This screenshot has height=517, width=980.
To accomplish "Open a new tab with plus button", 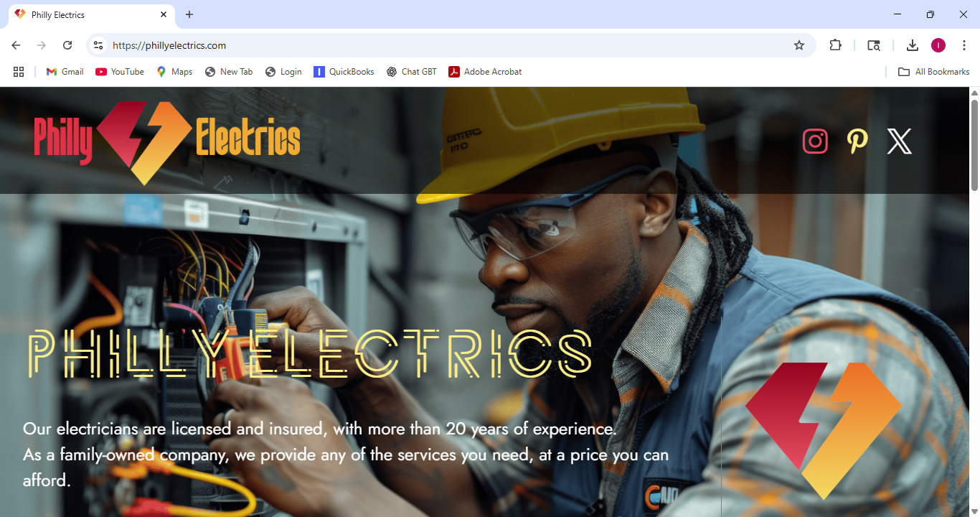I will 189,14.
